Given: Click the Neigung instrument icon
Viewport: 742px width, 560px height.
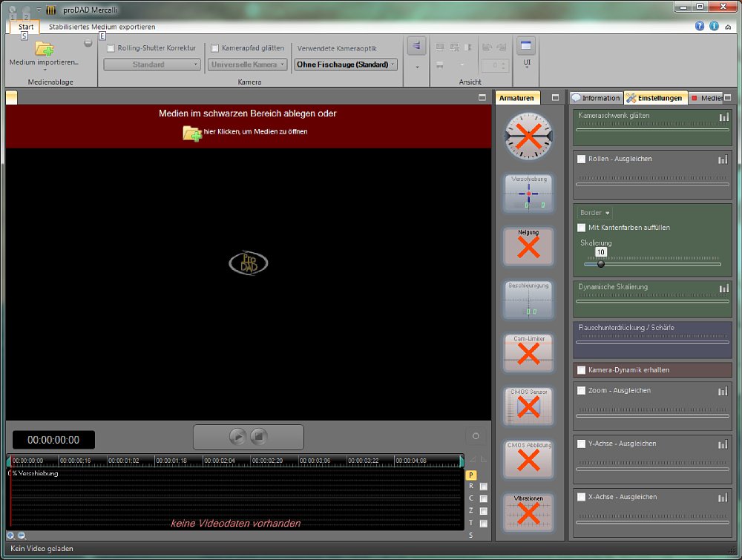Looking at the screenshot, I should (x=528, y=247).
